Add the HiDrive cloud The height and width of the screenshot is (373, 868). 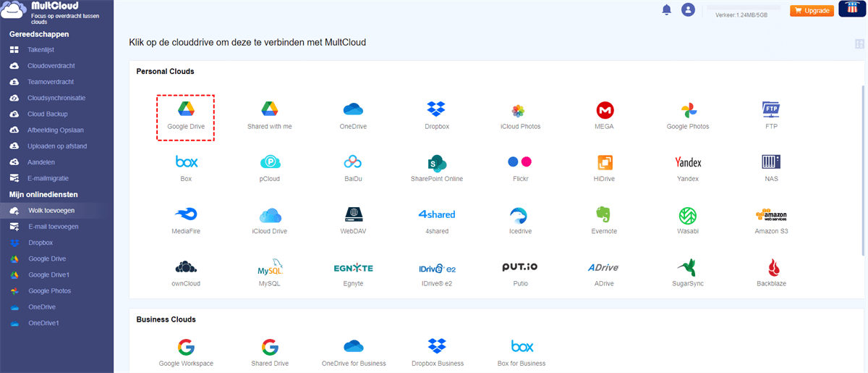click(x=605, y=168)
